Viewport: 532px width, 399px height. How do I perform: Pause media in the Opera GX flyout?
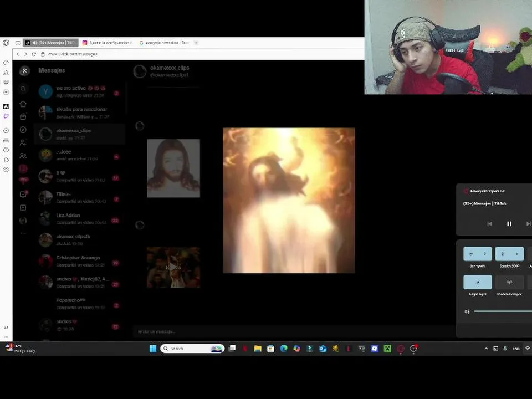tap(509, 224)
